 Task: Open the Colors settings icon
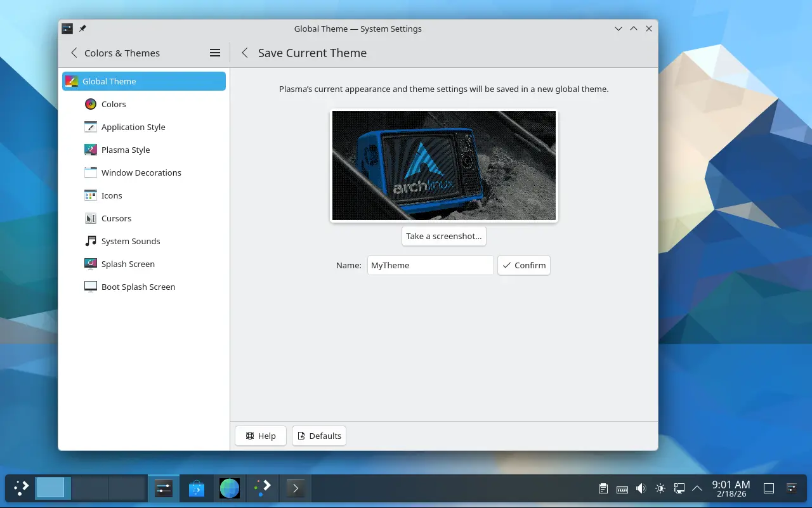point(91,104)
